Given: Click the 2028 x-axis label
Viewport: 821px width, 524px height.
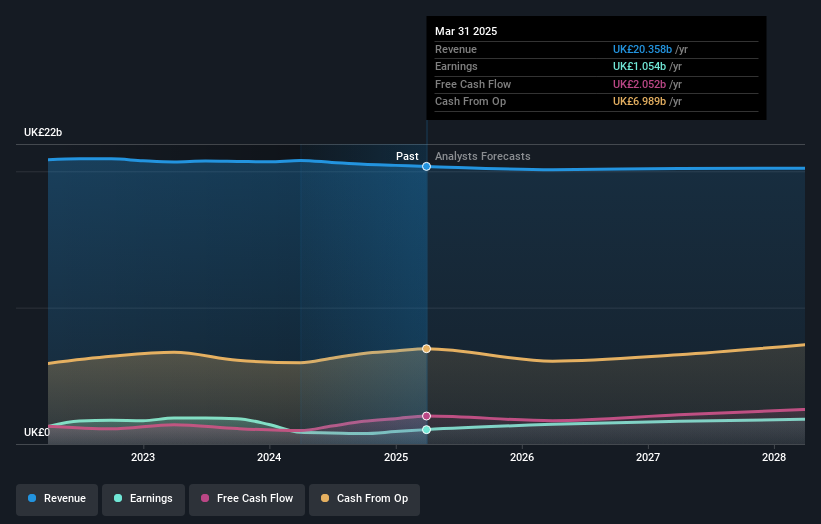Looking at the screenshot, I should click(x=774, y=457).
